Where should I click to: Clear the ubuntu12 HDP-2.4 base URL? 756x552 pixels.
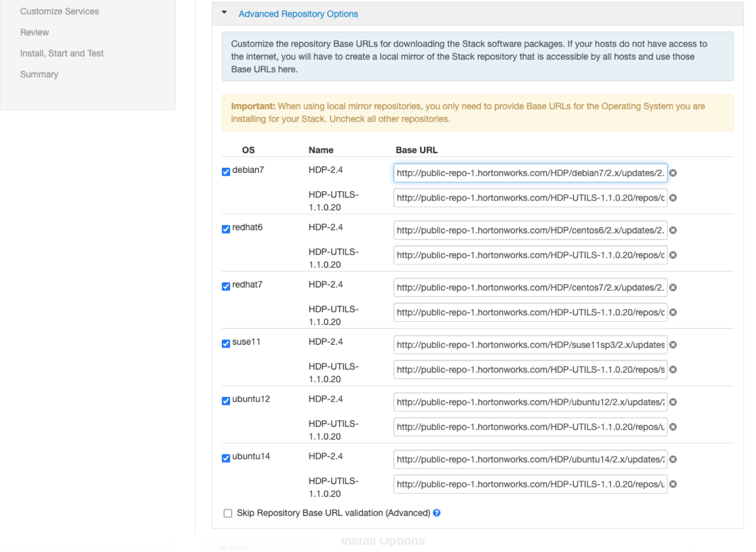(673, 402)
